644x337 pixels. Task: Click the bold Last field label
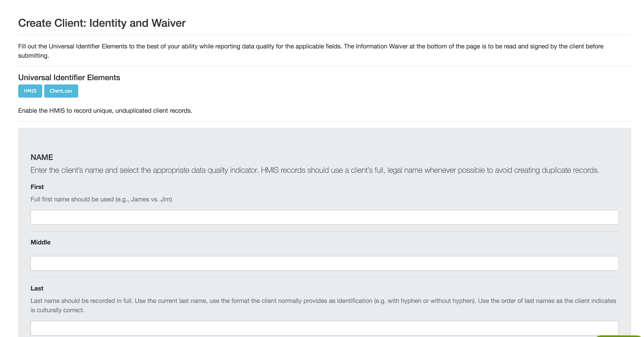[x=37, y=288]
